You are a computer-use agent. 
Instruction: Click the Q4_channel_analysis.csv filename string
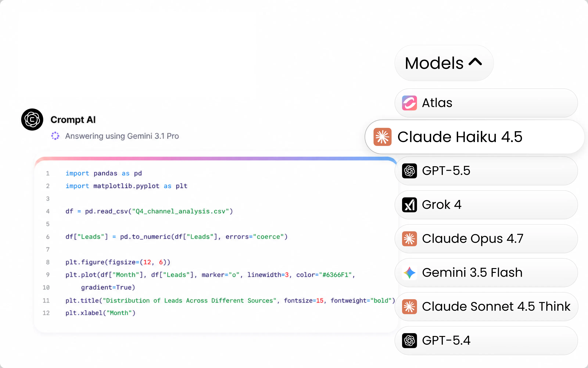click(x=180, y=211)
